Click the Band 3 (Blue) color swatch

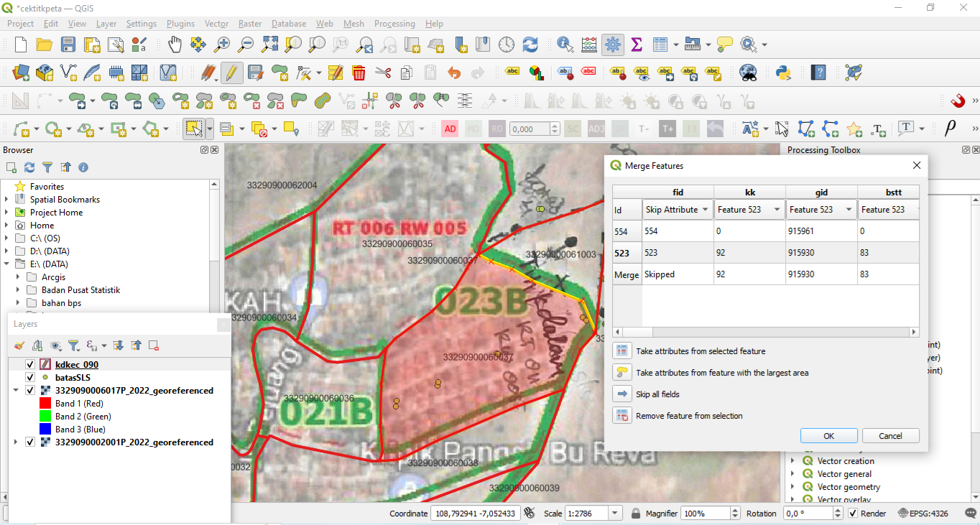coord(45,429)
